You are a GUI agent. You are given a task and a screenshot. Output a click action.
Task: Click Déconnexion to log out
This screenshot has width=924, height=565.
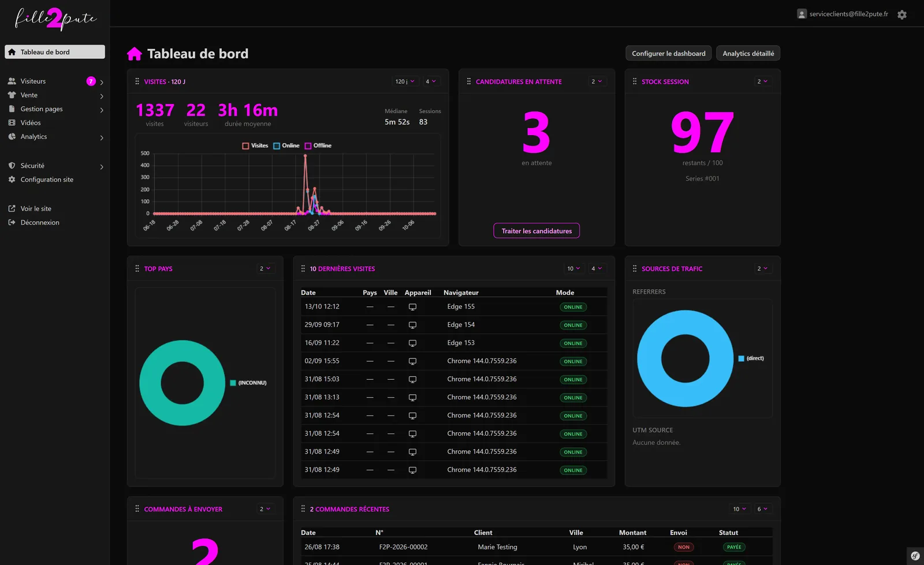pos(40,223)
